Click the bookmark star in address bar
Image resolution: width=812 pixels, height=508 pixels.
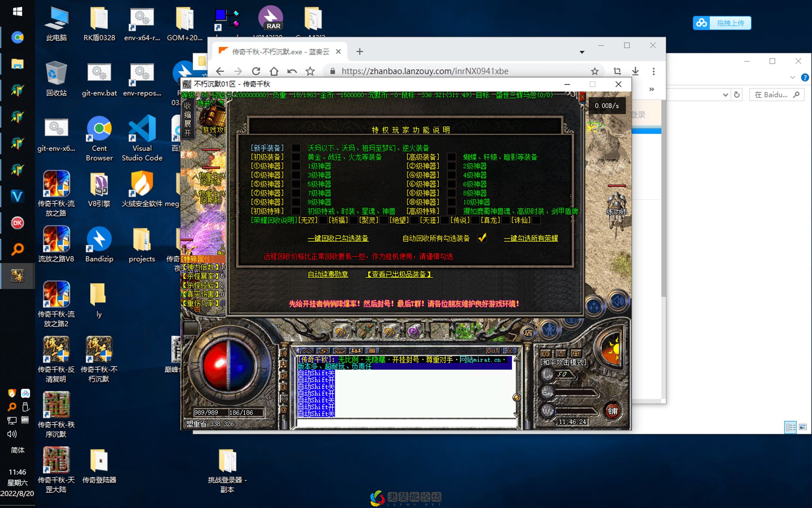point(595,71)
